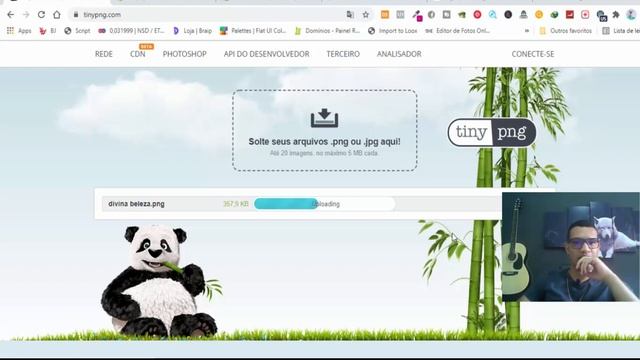This screenshot has height=360, width=640.
Task: Reload the tinypng.com page
Action: [41, 15]
